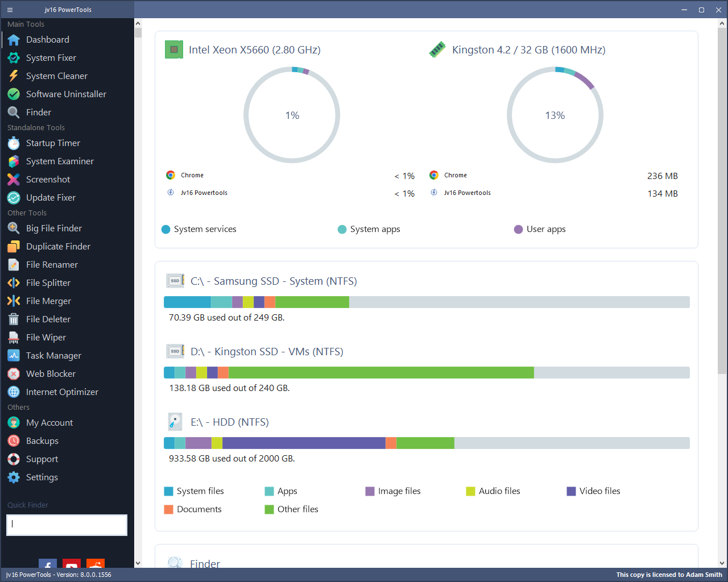Open My Account
Image resolution: width=728 pixels, height=582 pixels.
click(x=49, y=422)
